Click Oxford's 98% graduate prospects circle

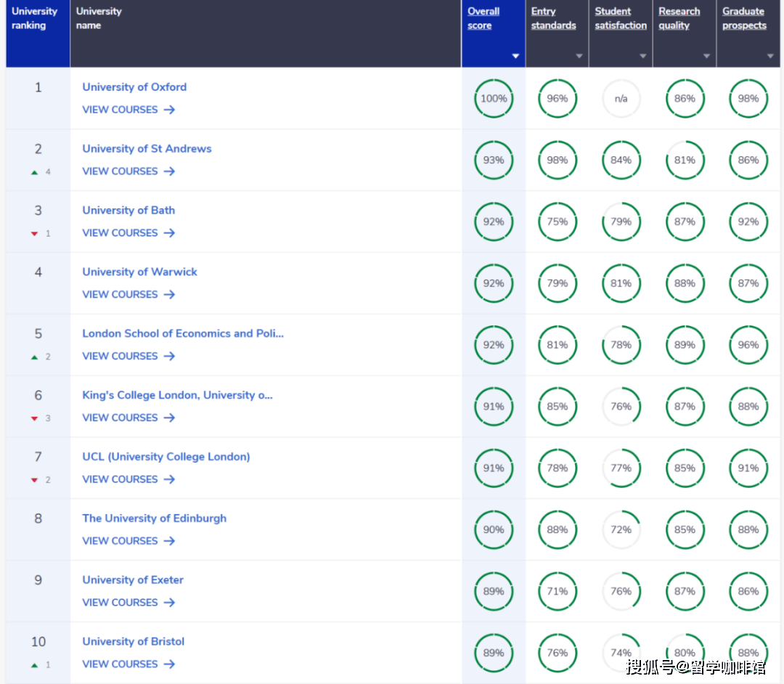coord(748,99)
